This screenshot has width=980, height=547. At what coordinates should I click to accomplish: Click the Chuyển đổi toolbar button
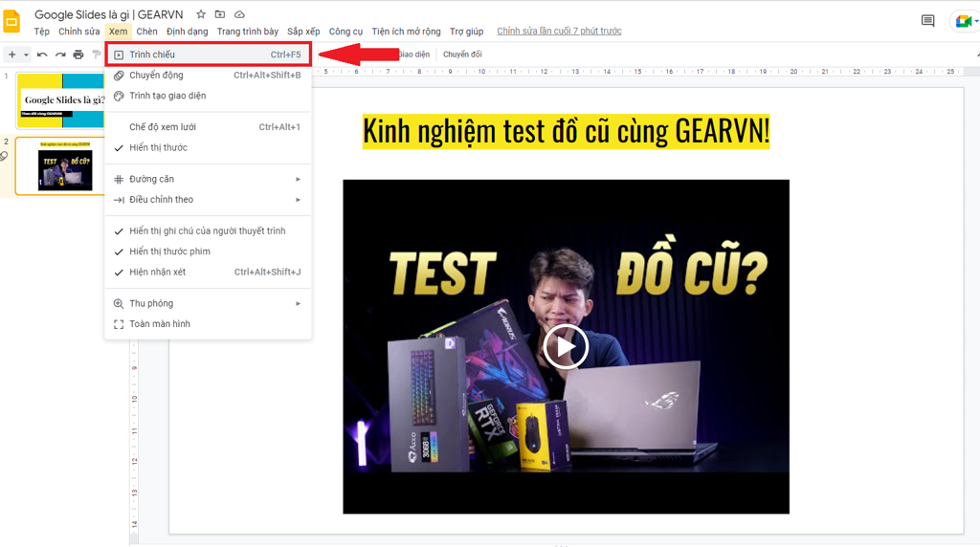click(462, 55)
